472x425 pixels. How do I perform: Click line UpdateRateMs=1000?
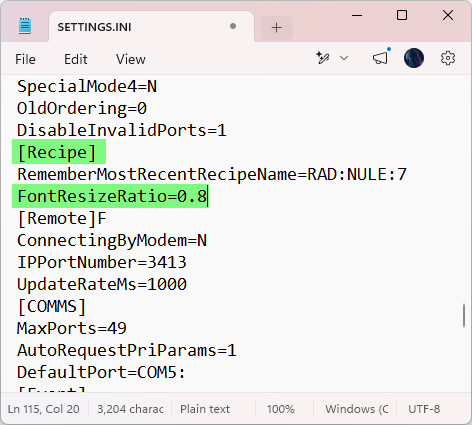pyautogui.click(x=102, y=284)
